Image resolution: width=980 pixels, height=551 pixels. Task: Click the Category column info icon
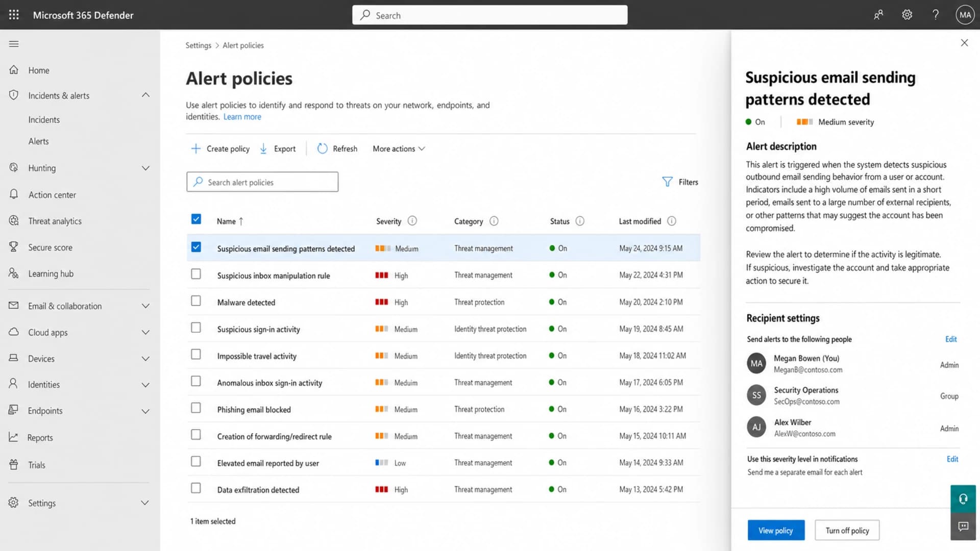coord(494,221)
